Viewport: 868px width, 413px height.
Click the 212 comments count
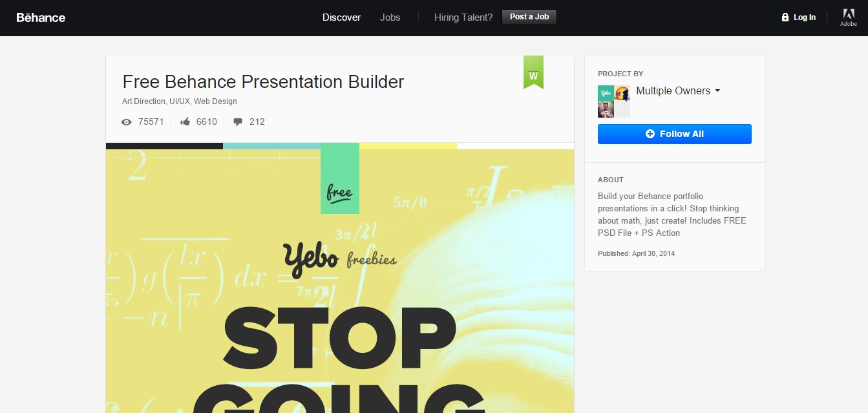257,122
